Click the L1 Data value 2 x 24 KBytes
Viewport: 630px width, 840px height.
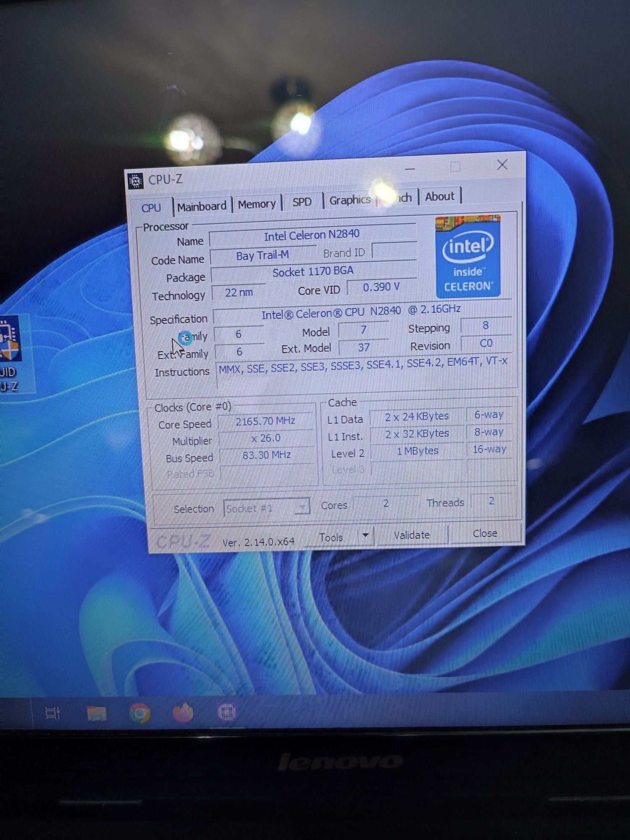pyautogui.click(x=417, y=417)
